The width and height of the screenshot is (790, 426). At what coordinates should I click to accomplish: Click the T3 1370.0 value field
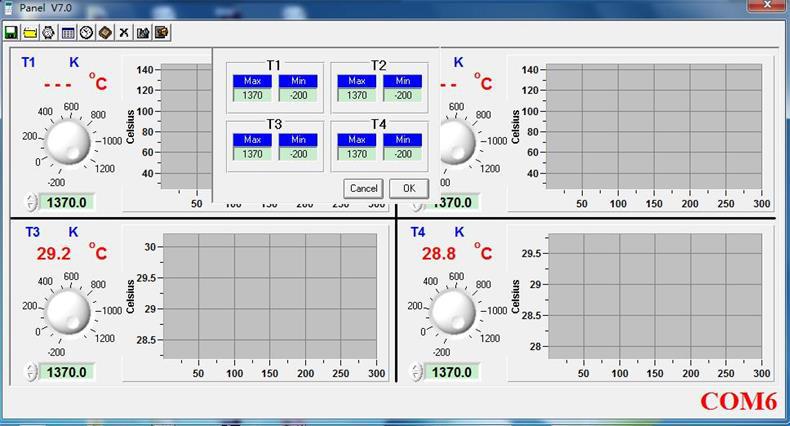click(67, 372)
